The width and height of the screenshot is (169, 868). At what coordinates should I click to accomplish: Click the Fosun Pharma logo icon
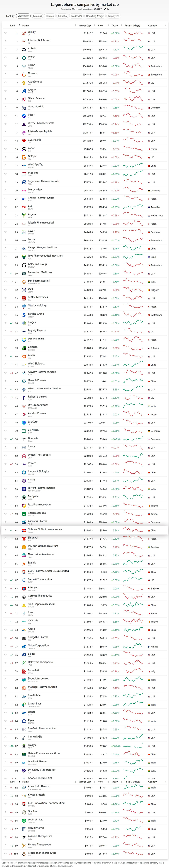pyautogui.click(x=24, y=829)
